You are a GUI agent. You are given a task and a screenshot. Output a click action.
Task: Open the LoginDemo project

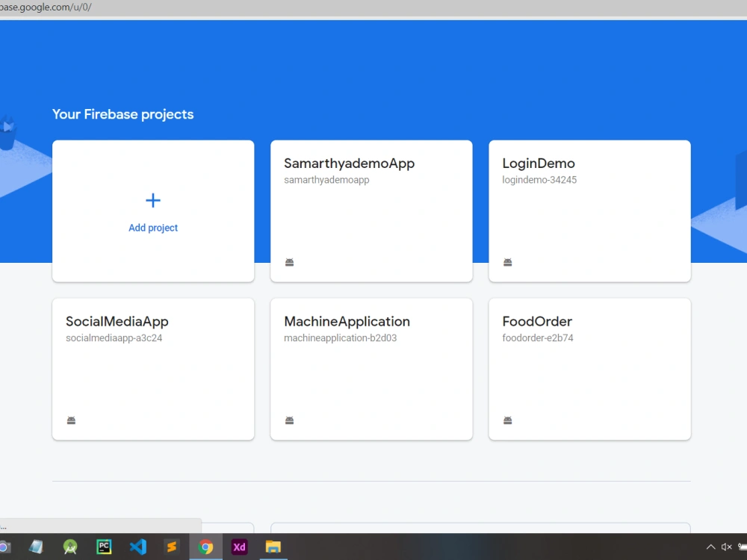(589, 211)
